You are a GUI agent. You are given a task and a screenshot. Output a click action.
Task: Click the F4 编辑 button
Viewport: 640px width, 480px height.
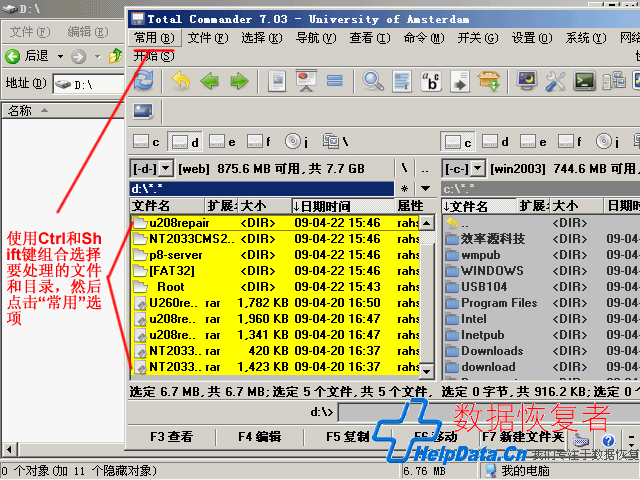(x=260, y=437)
